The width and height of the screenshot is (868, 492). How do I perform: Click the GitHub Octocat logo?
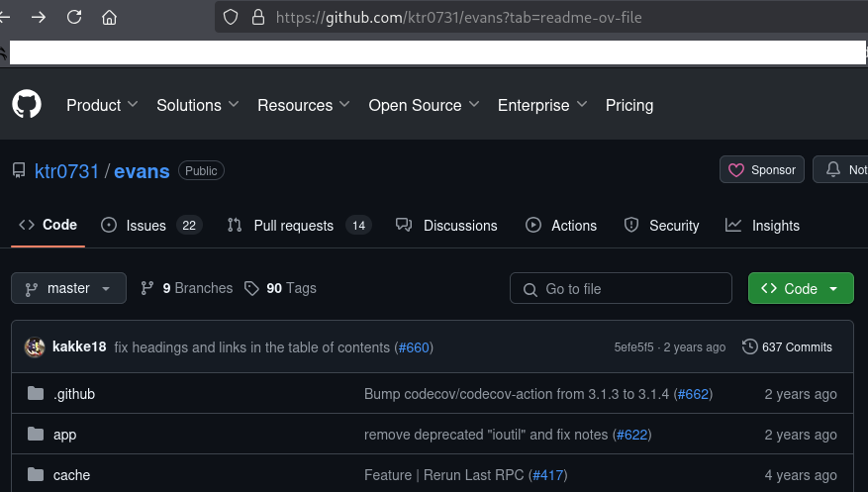[27, 105]
